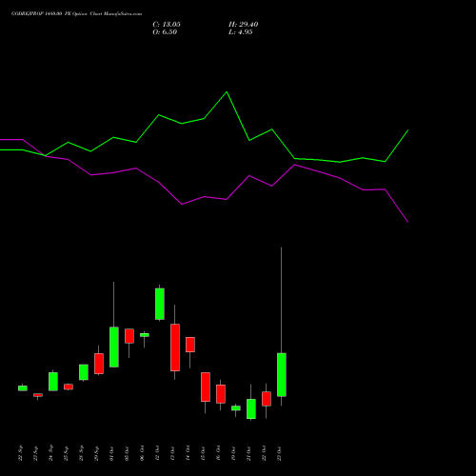
Task: Click the 21 Oct date axis label
Action: coord(248,453)
